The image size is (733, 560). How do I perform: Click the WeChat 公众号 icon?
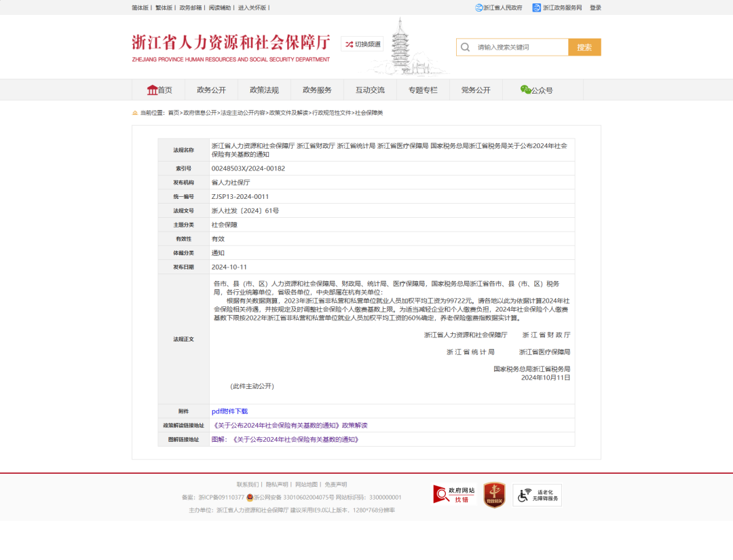point(525,90)
